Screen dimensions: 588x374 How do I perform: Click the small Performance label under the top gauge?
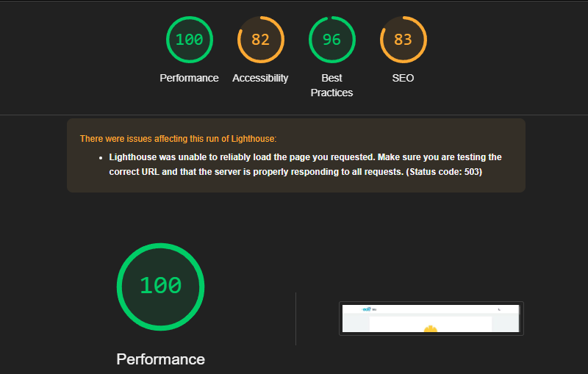click(189, 78)
